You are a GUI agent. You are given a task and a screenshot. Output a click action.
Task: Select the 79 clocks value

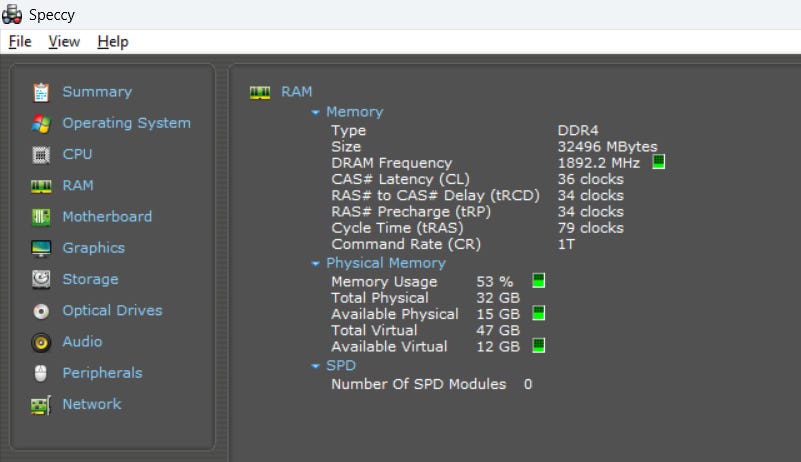click(591, 228)
